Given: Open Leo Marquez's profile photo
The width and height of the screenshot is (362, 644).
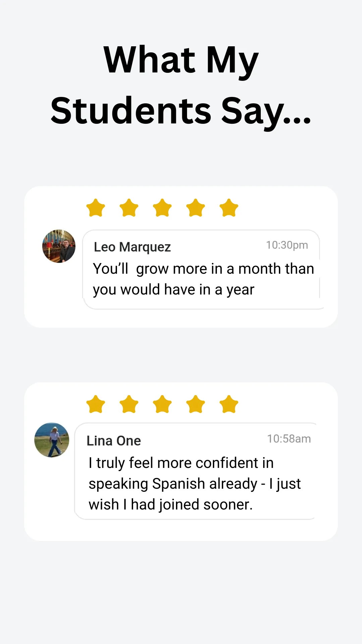Looking at the screenshot, I should click(x=59, y=246).
